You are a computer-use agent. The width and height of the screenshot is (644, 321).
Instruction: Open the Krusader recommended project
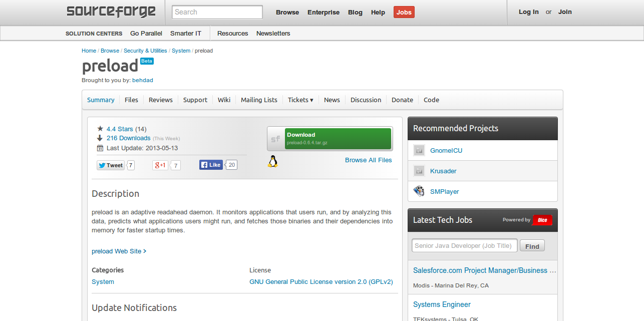point(443,171)
